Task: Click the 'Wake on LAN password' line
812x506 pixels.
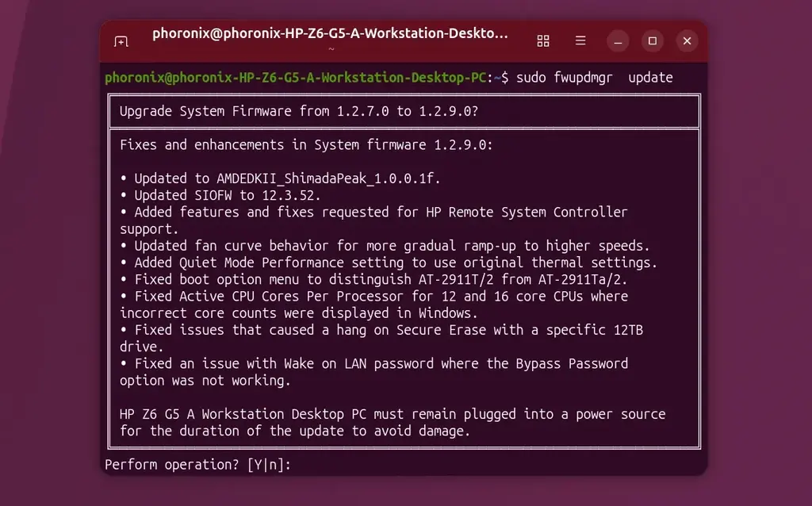Action: [374, 363]
